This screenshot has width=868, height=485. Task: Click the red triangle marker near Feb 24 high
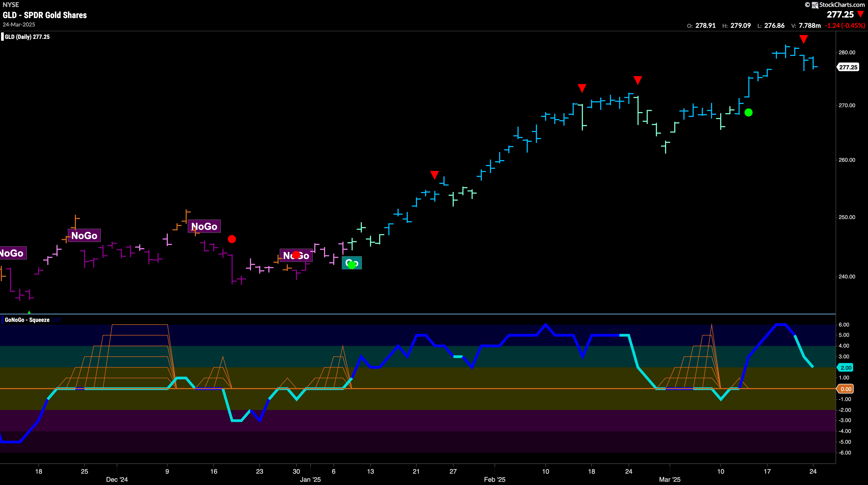tap(637, 80)
